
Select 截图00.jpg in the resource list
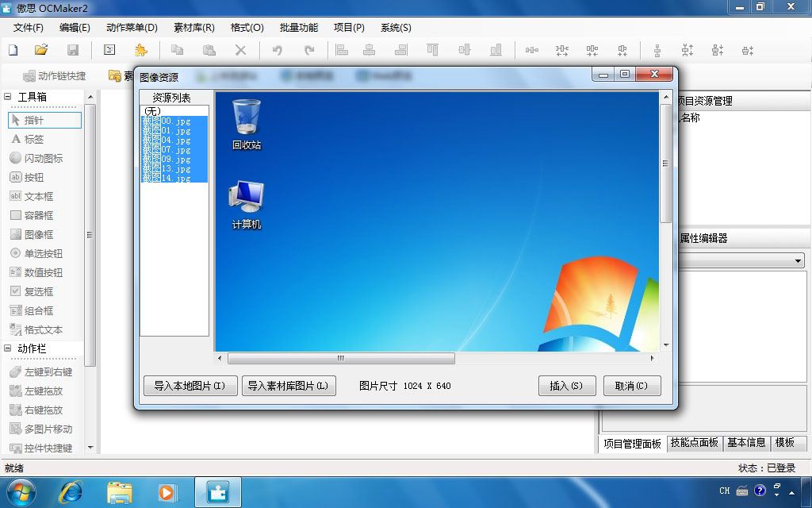(174, 121)
